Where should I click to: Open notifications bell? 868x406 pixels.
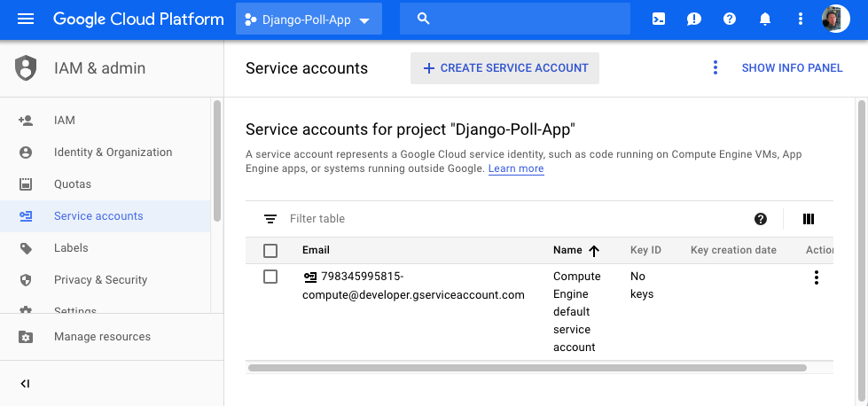click(765, 20)
